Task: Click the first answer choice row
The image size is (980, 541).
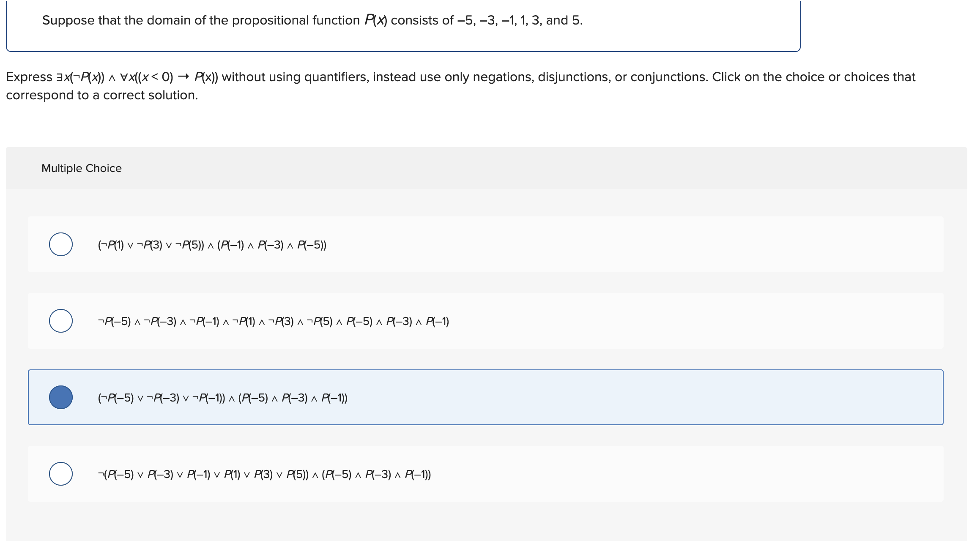Action: click(423, 244)
